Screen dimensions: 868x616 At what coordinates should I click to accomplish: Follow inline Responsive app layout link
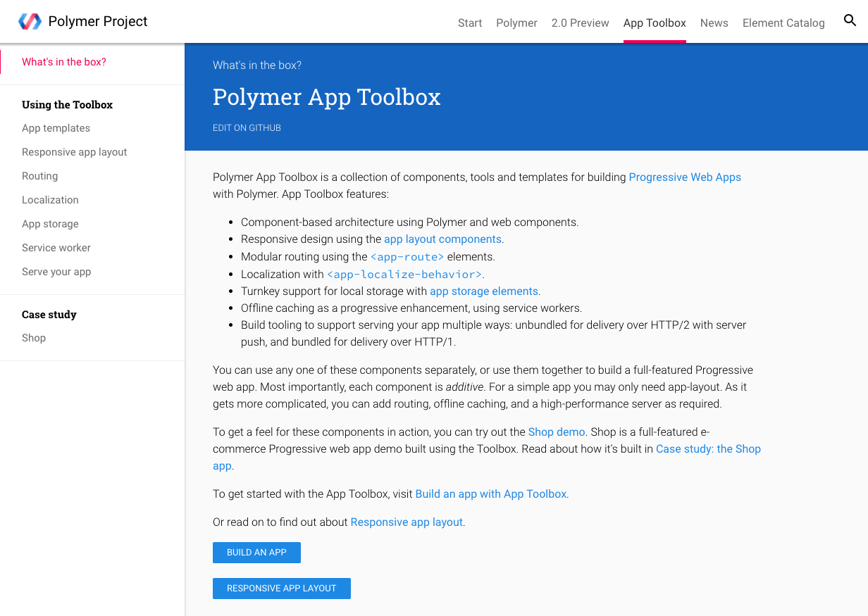407,522
